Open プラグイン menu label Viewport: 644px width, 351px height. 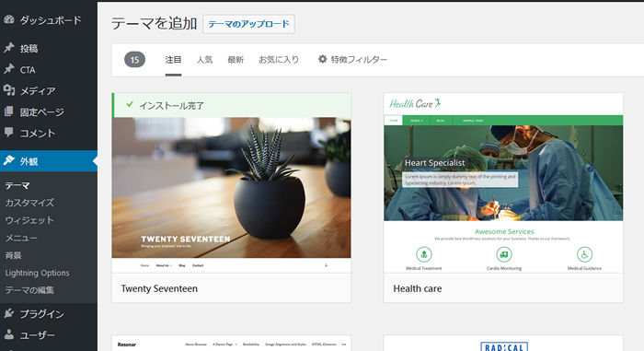(42, 314)
